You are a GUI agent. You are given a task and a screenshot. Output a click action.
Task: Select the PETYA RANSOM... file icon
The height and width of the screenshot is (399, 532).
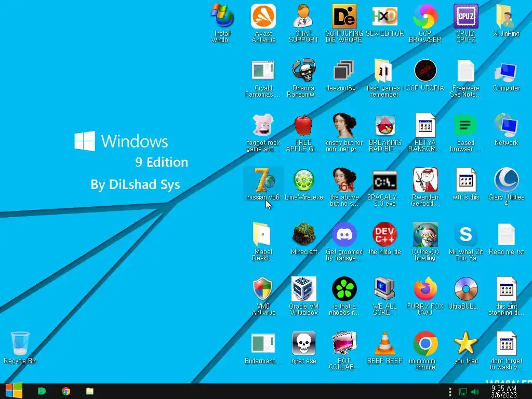pos(425,132)
